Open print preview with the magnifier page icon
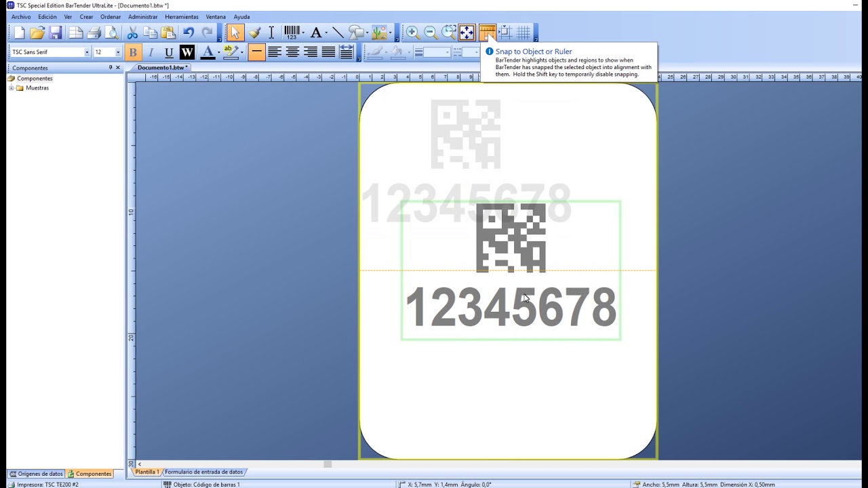 pyautogui.click(x=112, y=33)
